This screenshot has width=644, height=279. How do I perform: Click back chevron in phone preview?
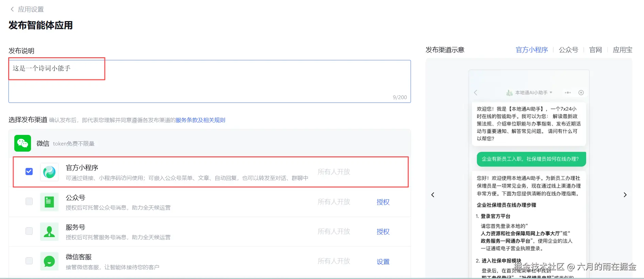pos(476,93)
